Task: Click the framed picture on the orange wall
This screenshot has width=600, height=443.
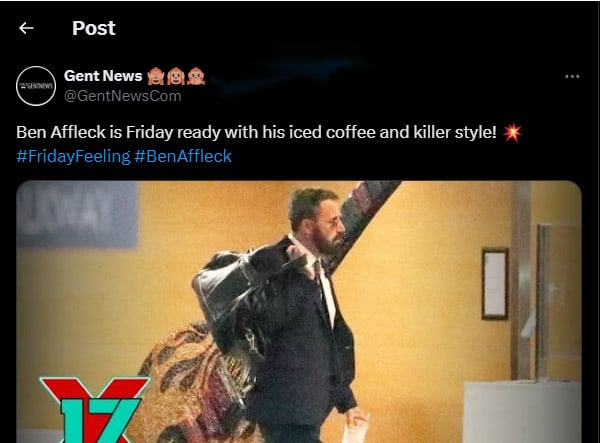Action: tap(495, 284)
